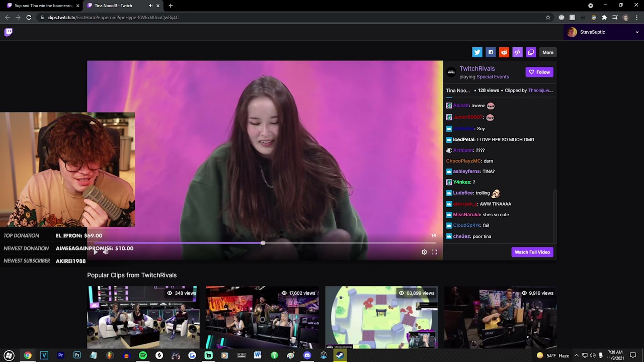The width and height of the screenshot is (644, 362).
Task: Mute the Tina Nooo tab audio
Action: point(150,6)
